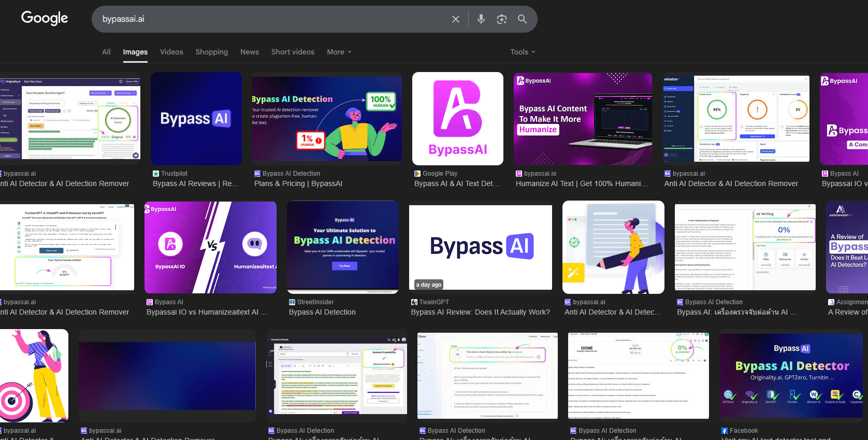
Task: Open the blank dark blue gradient thumbnail
Action: (x=167, y=376)
